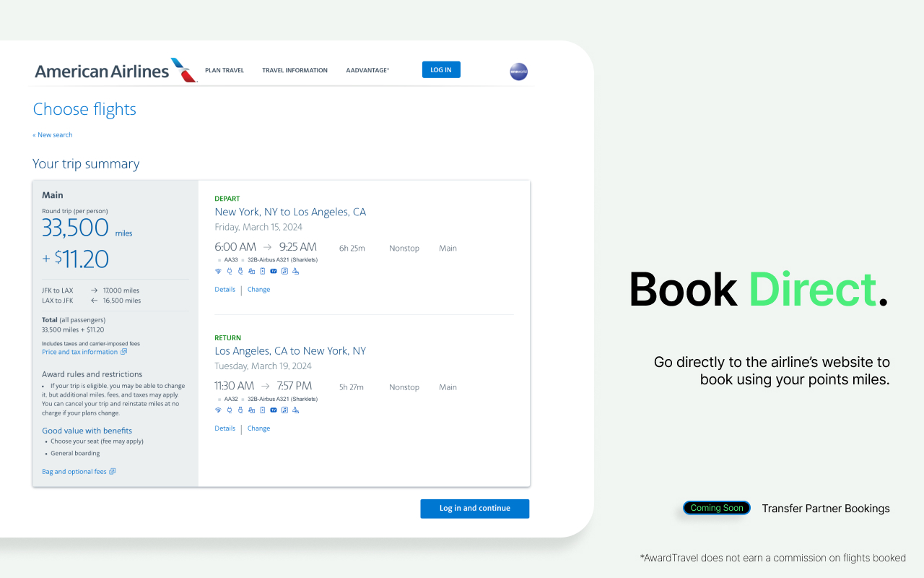Open the TRAVEL INFORMATION menu
924x578 pixels.
[295, 70]
